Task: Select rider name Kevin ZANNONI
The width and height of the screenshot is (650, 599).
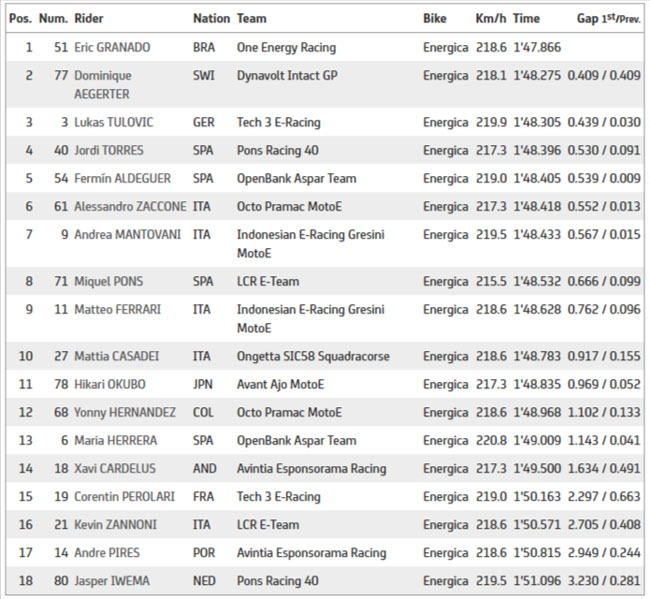Action: coord(116,525)
